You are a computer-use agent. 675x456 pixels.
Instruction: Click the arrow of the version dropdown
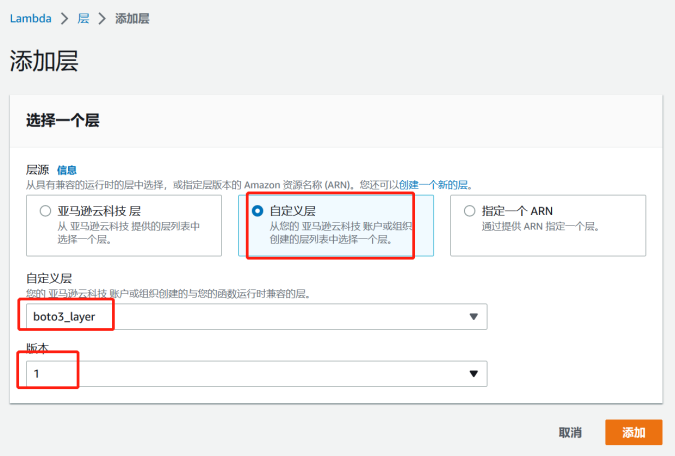[x=474, y=374]
